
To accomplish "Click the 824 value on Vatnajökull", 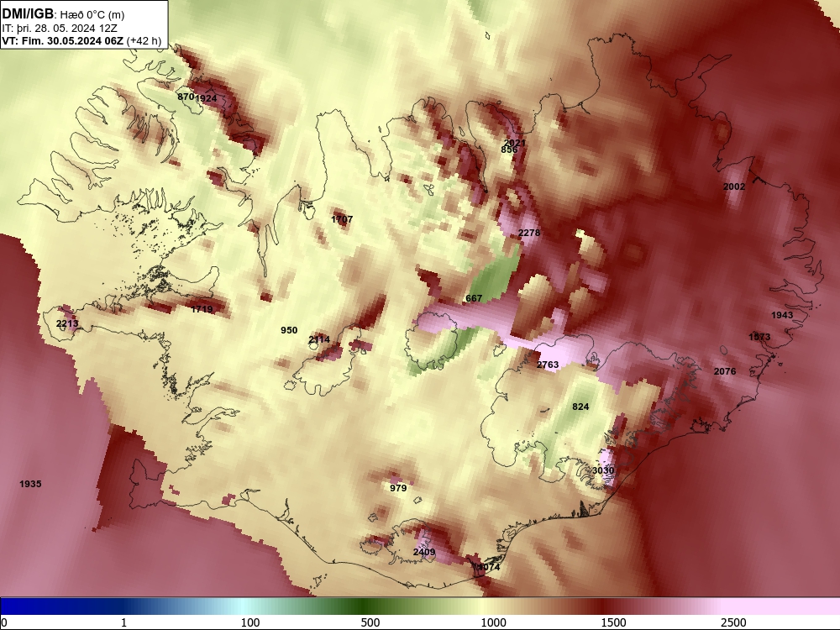I will point(580,407).
